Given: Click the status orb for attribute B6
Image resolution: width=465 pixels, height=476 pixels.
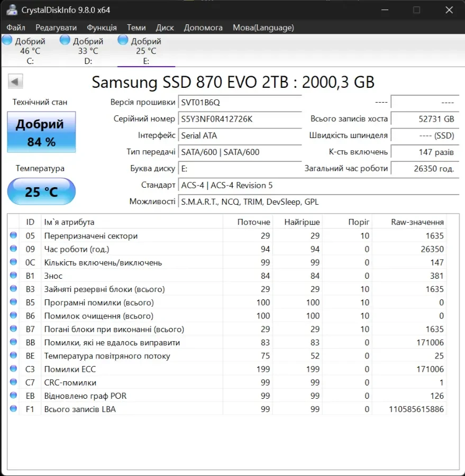Looking at the screenshot, I should pyautogui.click(x=13, y=315).
